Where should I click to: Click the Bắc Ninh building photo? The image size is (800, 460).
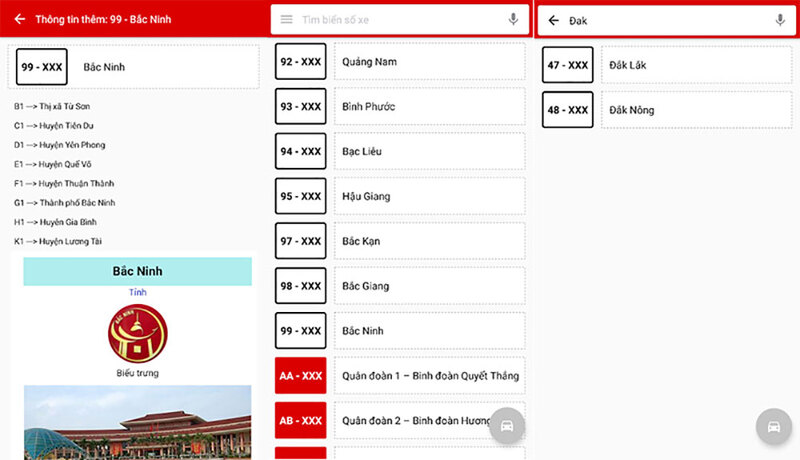[137, 422]
